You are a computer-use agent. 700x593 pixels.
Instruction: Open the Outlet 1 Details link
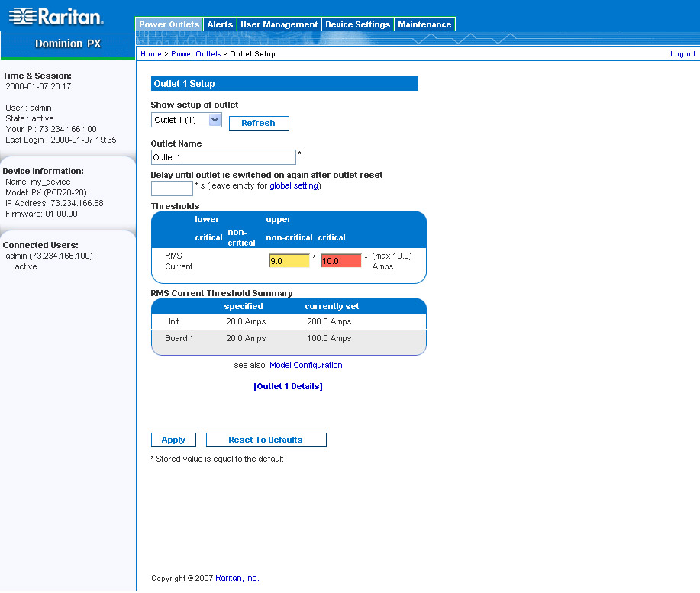coord(288,386)
